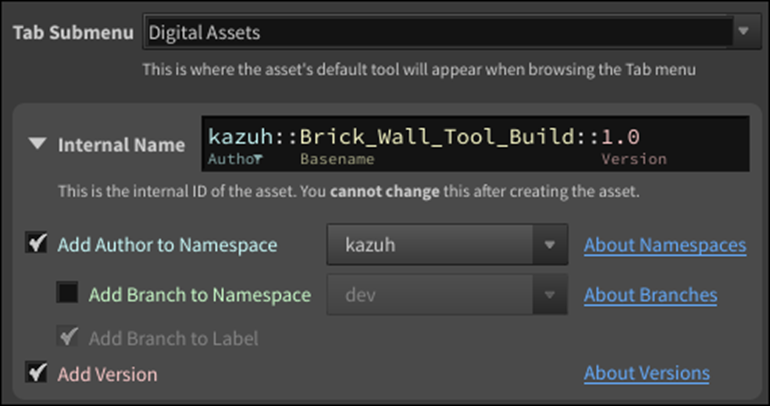Click the Digital Assets submenu field
Viewport: 770px width, 406px height.
[430, 32]
